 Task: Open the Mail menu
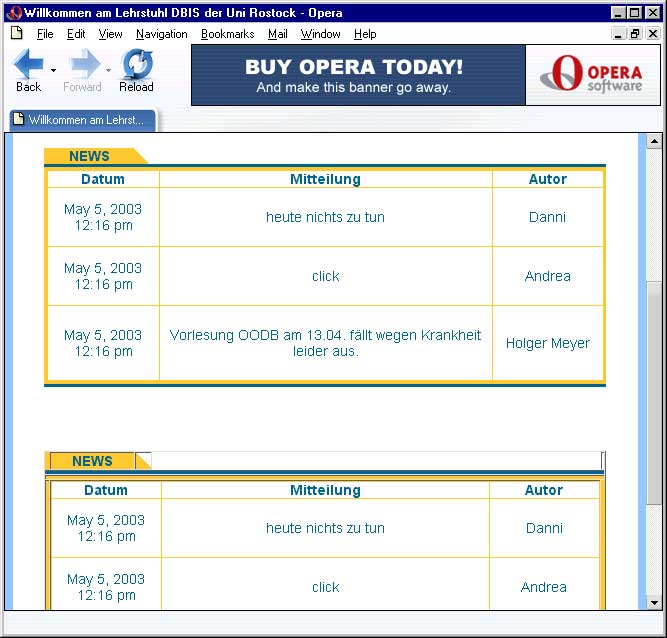pyautogui.click(x=277, y=34)
